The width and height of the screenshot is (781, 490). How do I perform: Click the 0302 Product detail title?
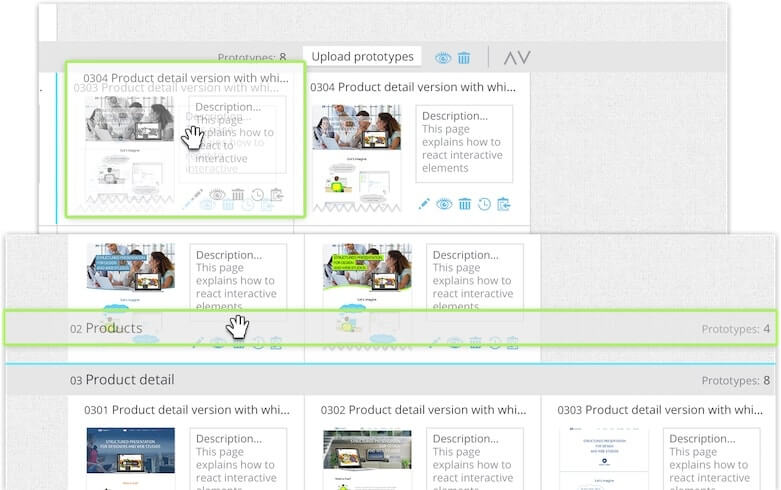[x=418, y=410]
